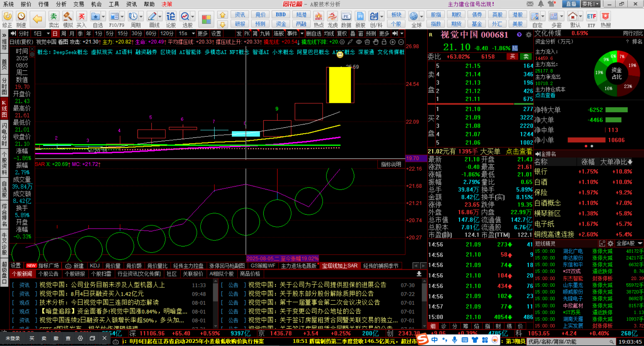
Task: Toggle the lock icon on chart toolbar
Action: pyautogui.click(x=384, y=42)
